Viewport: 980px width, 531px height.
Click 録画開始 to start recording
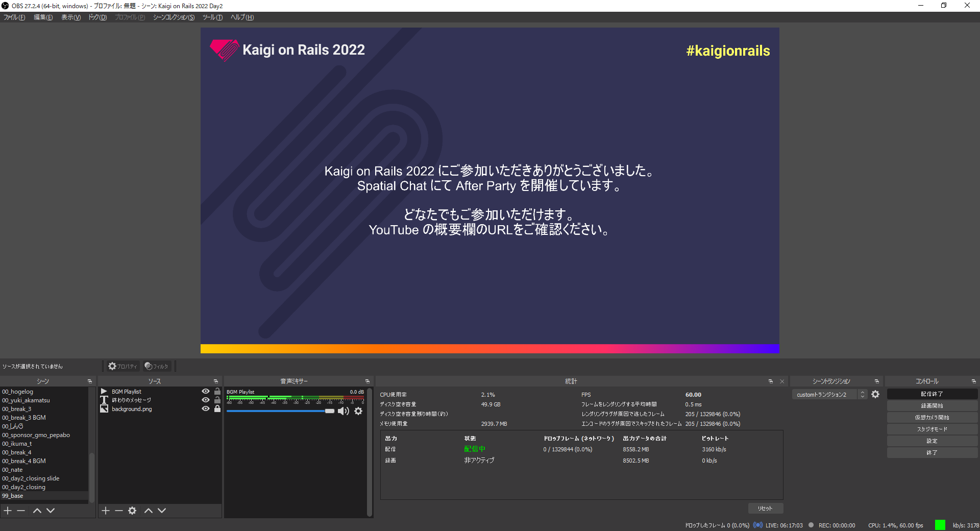coord(932,406)
